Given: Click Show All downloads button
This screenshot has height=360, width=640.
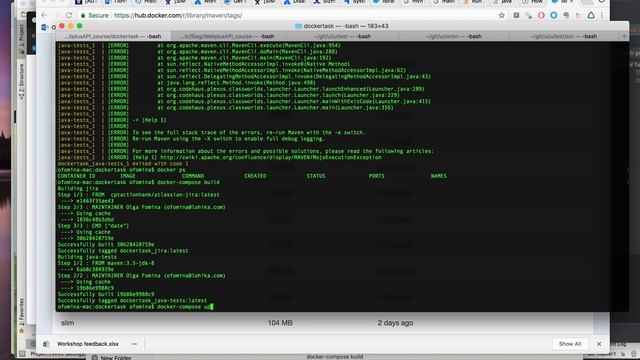Looking at the screenshot, I should tap(570, 344).
